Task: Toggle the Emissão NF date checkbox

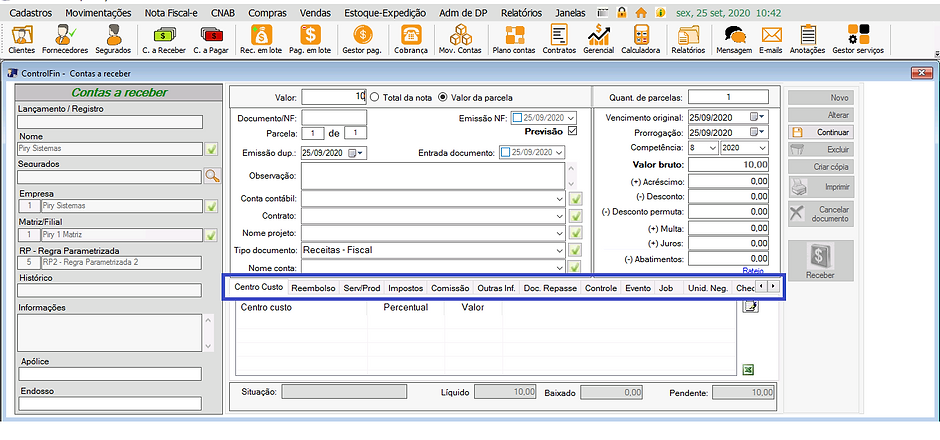Action: [518, 117]
